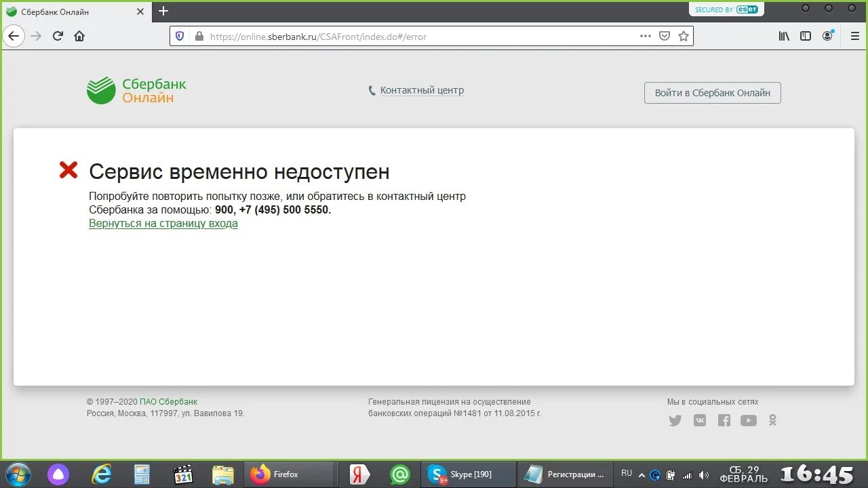The image size is (868, 488).
Task: Save page to Pocket icon
Action: pos(665,36)
